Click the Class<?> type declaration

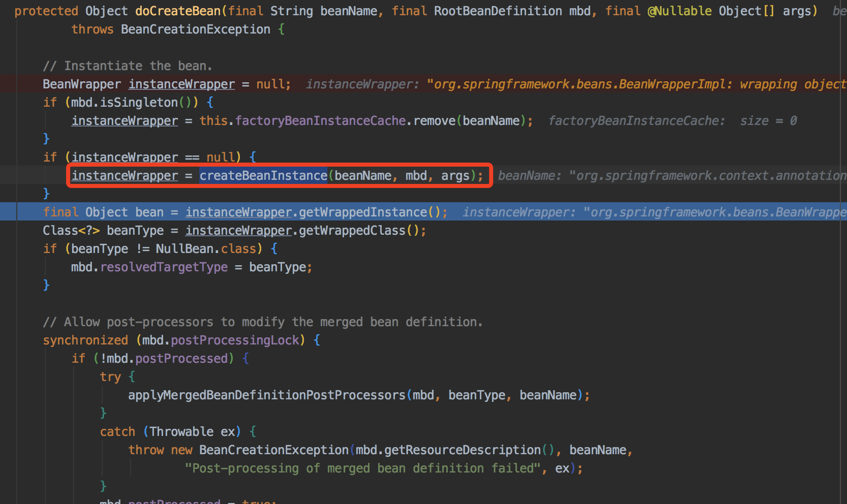[x=71, y=231]
